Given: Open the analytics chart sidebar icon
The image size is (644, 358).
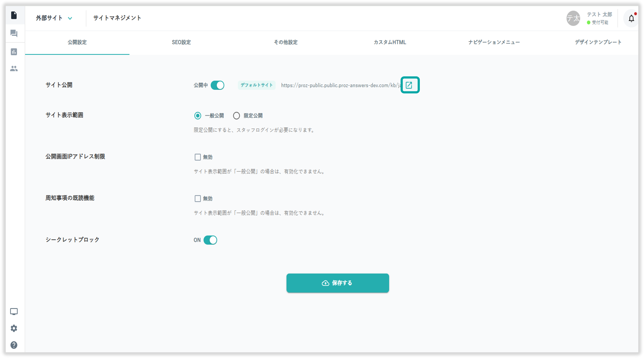Looking at the screenshot, I should tap(14, 52).
